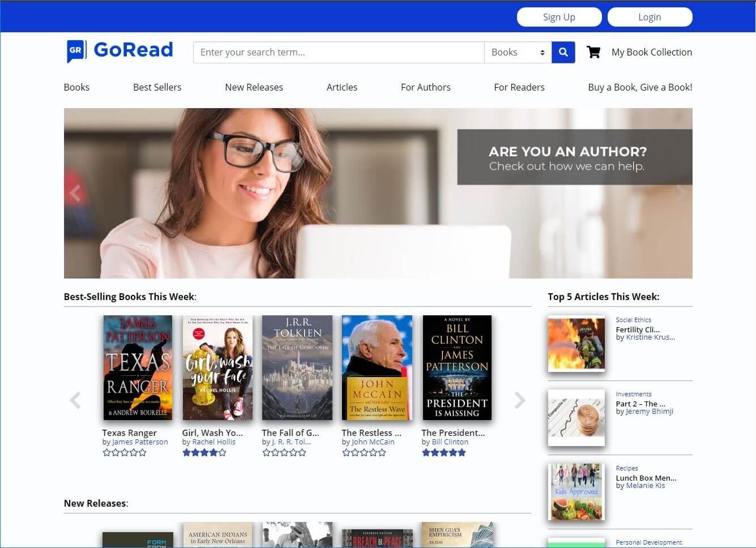Open American Indians in Early New Orleans cover

[217, 535]
